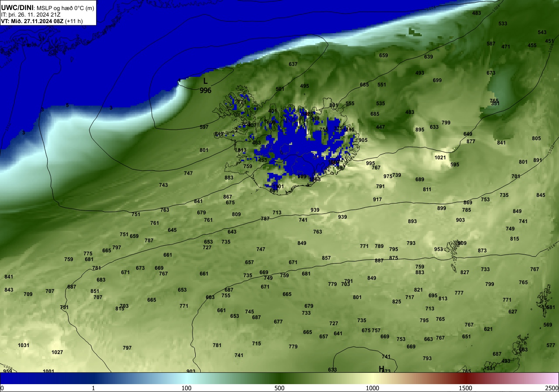Click the 543 height value
This screenshot has height=392, width=559.
[542, 32]
